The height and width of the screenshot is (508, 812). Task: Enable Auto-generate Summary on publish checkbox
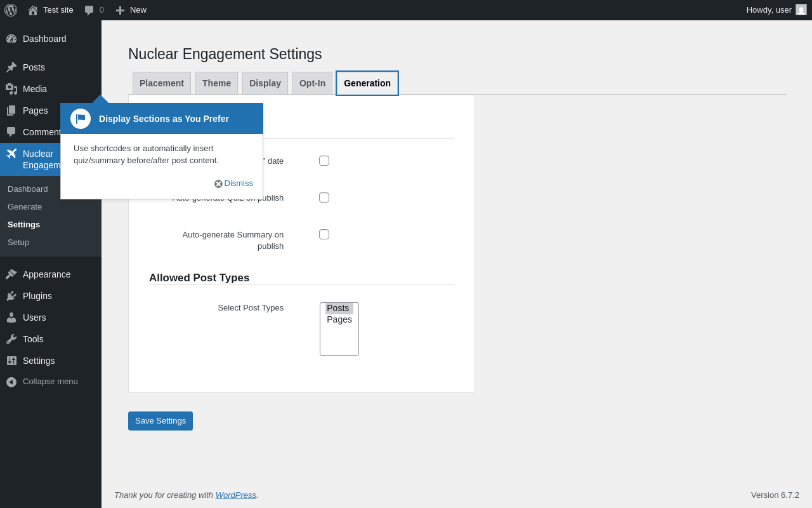pos(324,234)
